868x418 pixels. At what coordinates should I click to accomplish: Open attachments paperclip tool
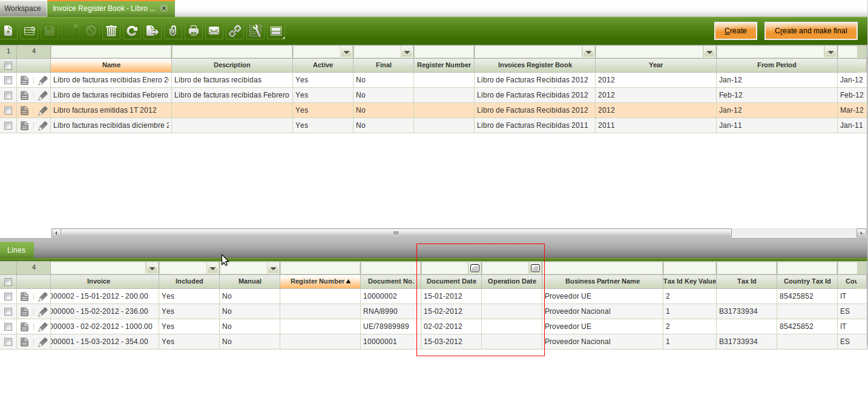coord(173,31)
